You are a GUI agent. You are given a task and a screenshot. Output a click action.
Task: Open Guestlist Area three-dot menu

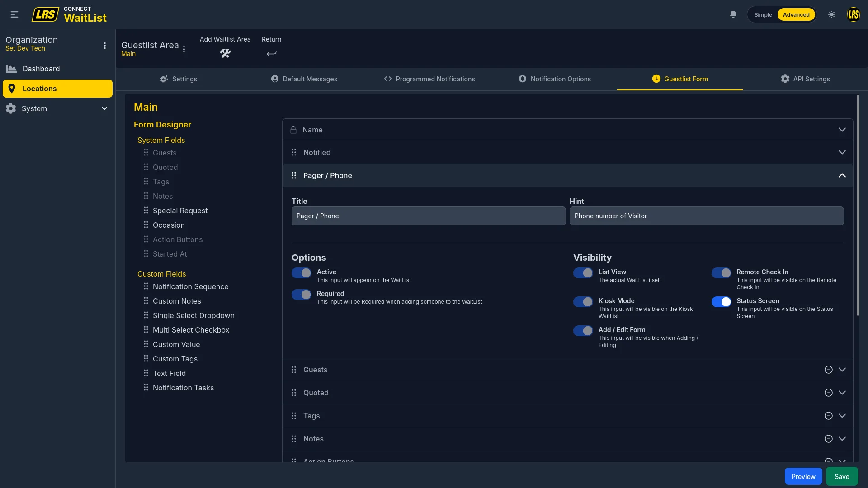(184, 49)
